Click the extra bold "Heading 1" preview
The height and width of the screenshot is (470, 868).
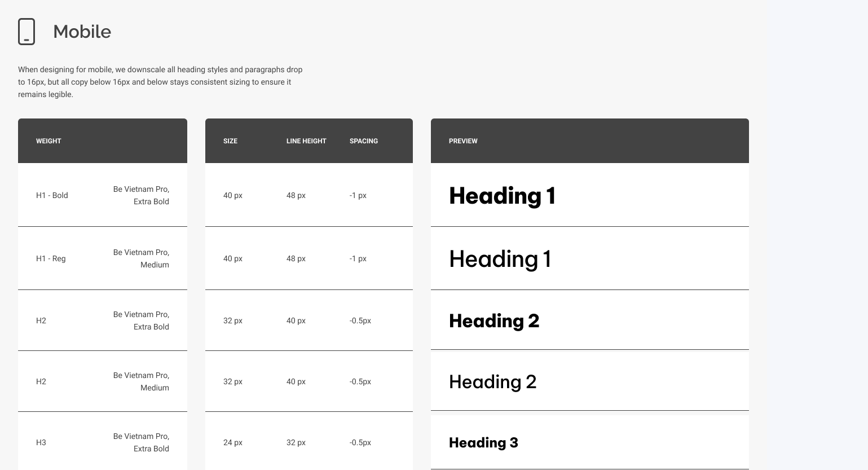pos(502,196)
